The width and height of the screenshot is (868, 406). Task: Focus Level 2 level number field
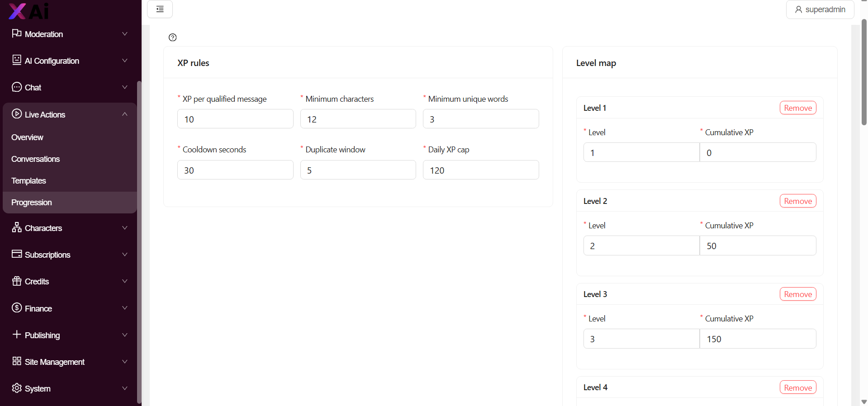tap(641, 245)
